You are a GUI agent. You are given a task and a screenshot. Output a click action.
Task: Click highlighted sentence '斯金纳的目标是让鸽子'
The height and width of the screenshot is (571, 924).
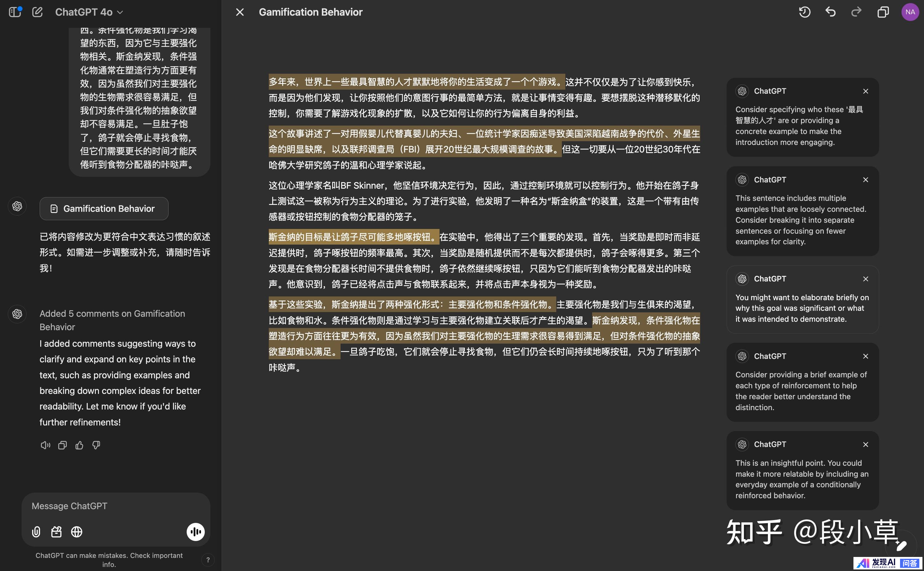354,237
